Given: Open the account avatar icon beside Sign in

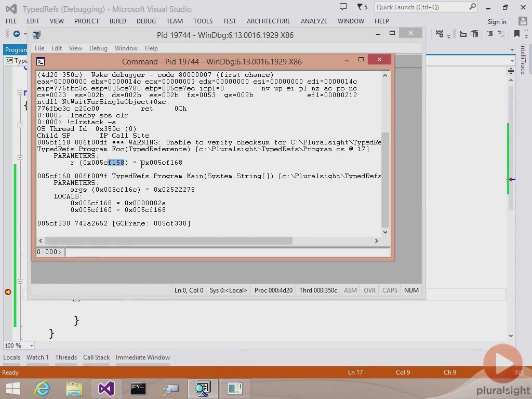Looking at the screenshot, I should coord(523,21).
